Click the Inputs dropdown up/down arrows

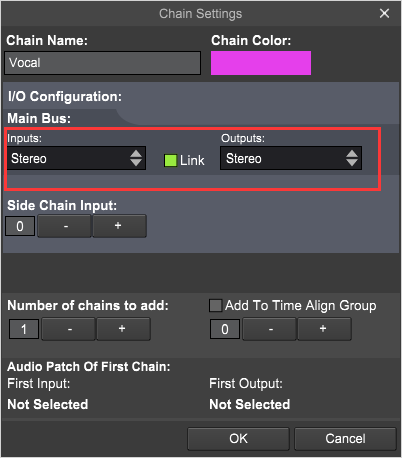pos(136,158)
